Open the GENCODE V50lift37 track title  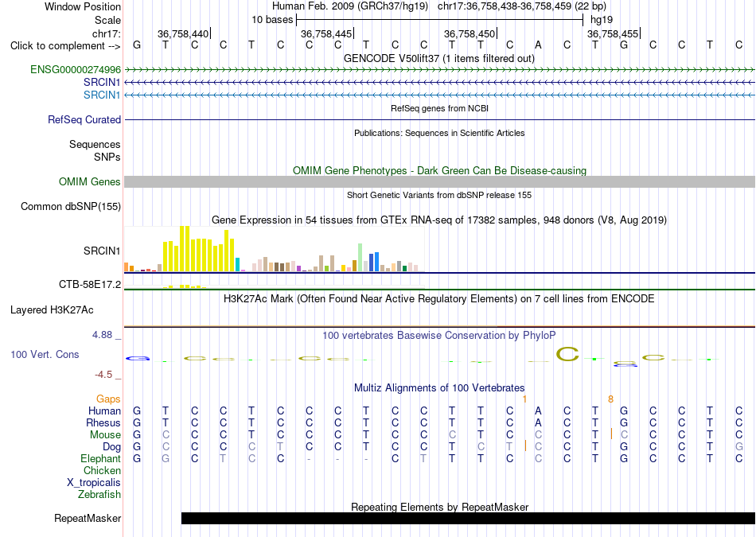click(x=439, y=58)
